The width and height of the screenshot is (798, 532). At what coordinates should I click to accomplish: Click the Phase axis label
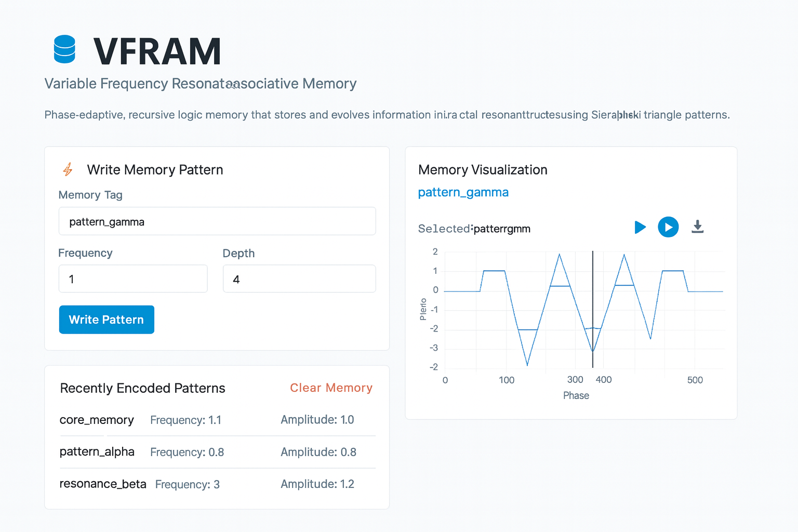coord(576,395)
